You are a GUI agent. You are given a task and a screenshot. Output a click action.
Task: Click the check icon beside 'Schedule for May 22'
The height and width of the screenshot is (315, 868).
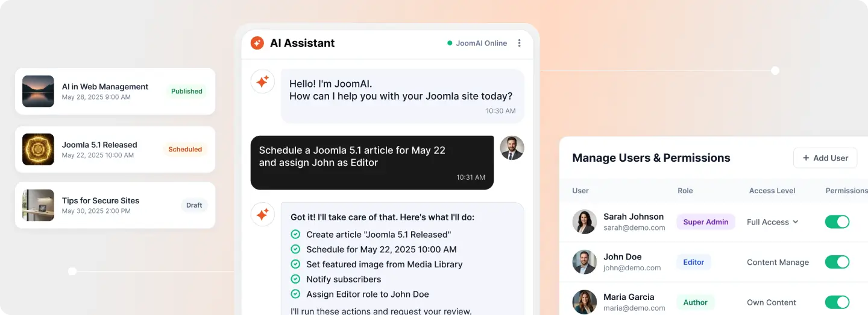(x=295, y=249)
